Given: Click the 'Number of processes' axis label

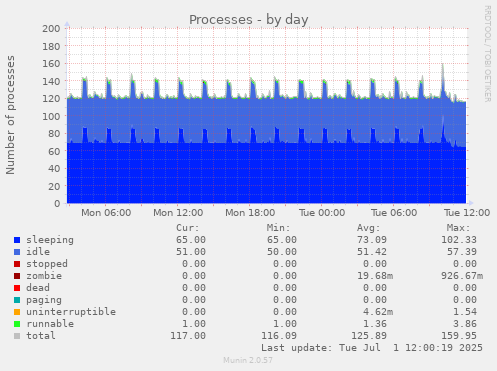Looking at the screenshot, I should point(10,115).
